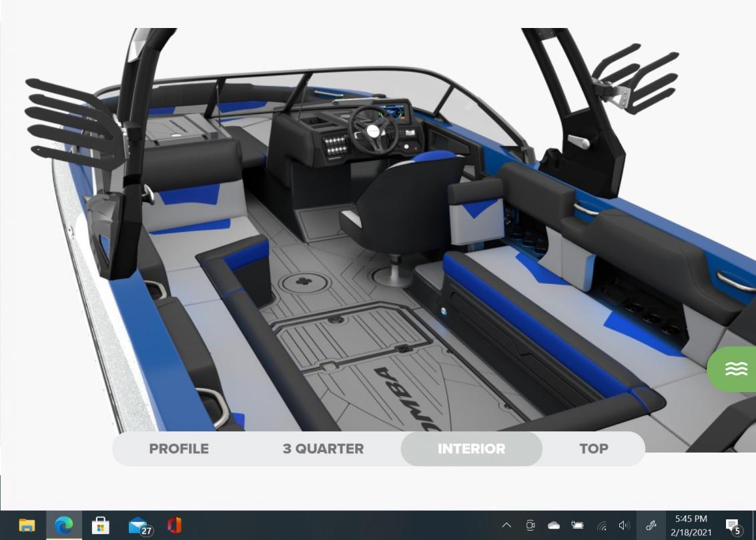Screen dimensions: 756x540
Task: Open the Windows Ink Workspace pen icon
Action: click(650, 525)
